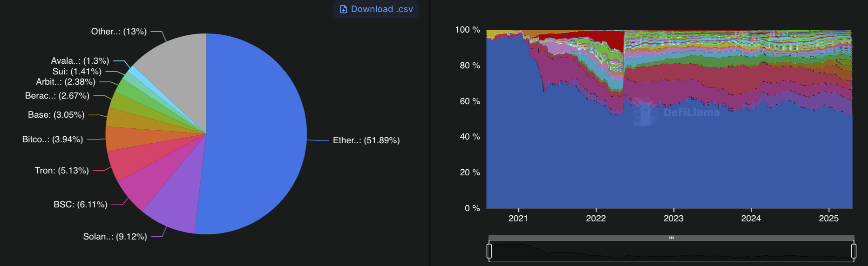Click the left range slider handle

click(489, 251)
